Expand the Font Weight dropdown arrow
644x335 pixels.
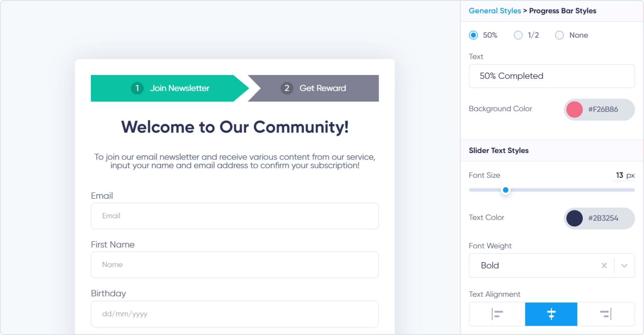pos(624,266)
